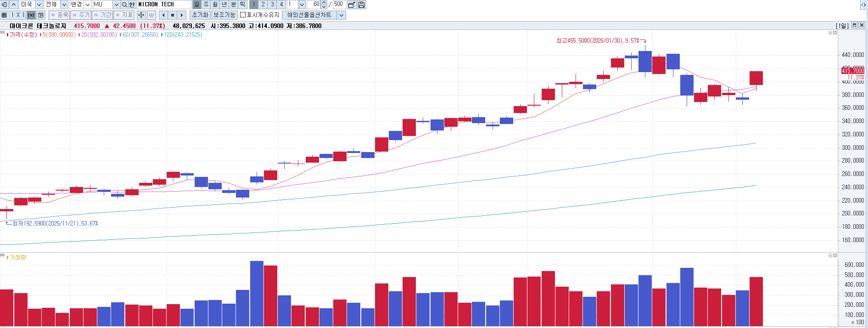
Task: Click the save chart floppy disk icon
Action: (362, 5)
